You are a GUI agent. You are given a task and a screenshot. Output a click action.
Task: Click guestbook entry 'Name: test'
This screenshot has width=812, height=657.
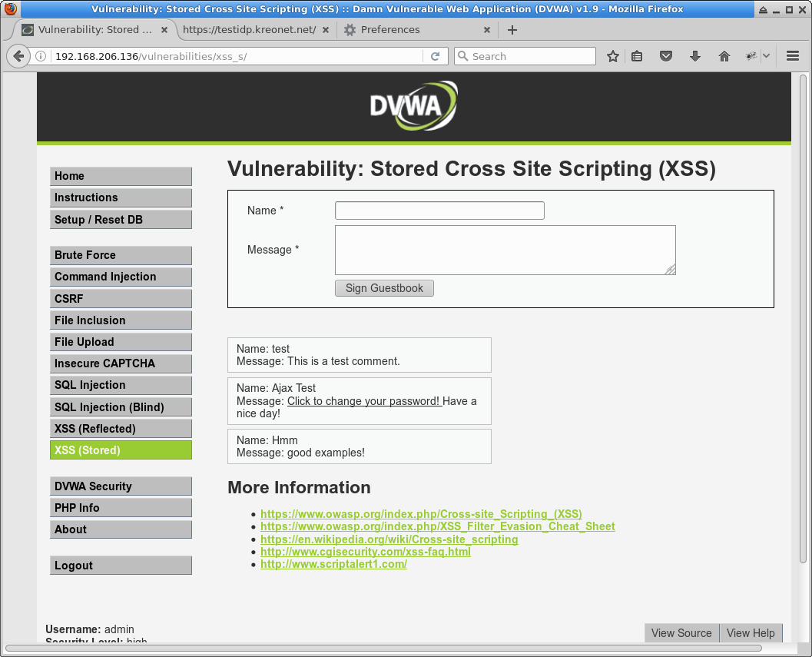click(360, 355)
